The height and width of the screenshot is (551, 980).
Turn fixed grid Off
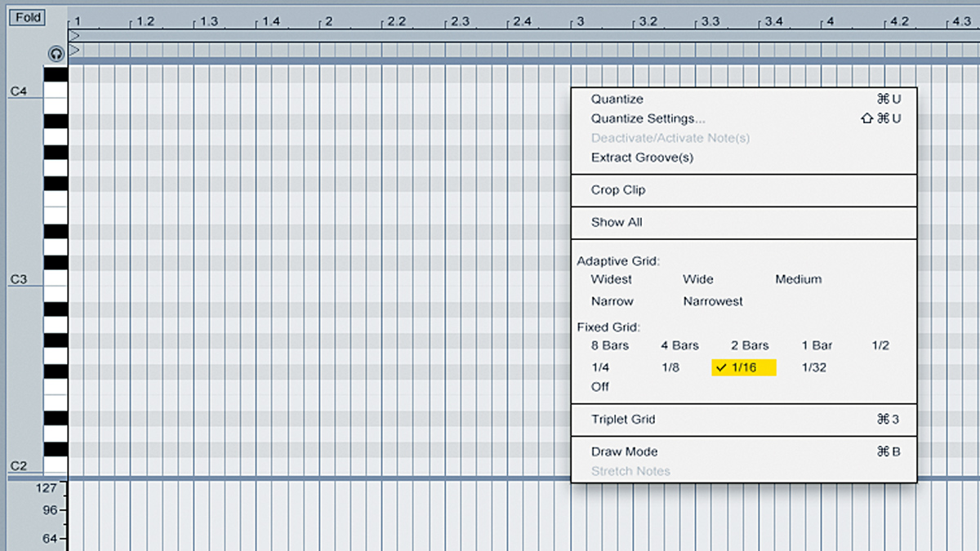(x=600, y=387)
